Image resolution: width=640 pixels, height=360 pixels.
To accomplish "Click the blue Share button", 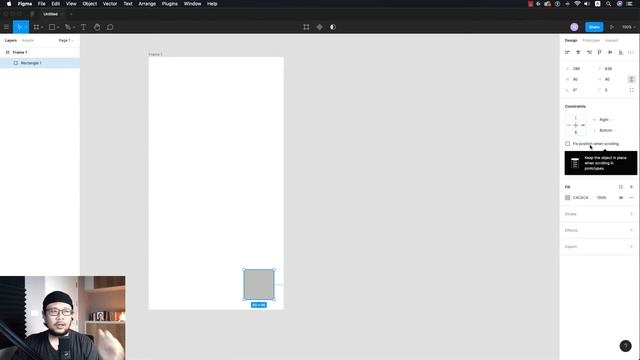I will (x=594, y=27).
